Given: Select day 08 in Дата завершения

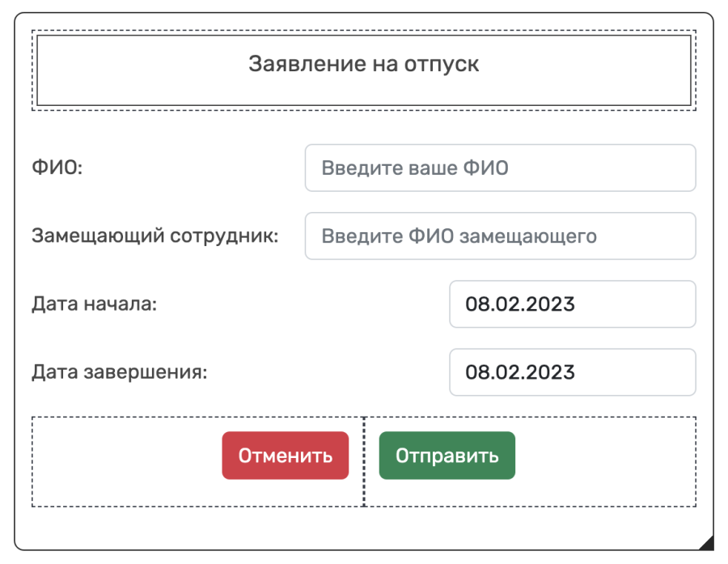Looking at the screenshot, I should coord(476,372).
